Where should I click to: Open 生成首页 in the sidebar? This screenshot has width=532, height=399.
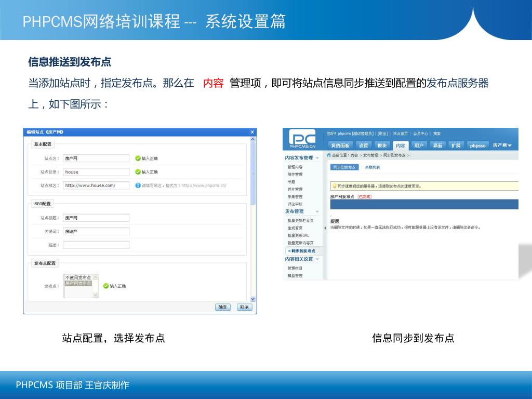pos(295,228)
